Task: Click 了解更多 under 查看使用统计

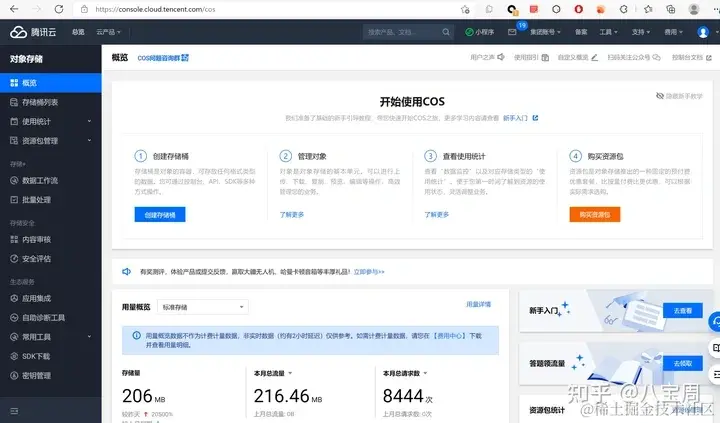Action: coord(437,214)
